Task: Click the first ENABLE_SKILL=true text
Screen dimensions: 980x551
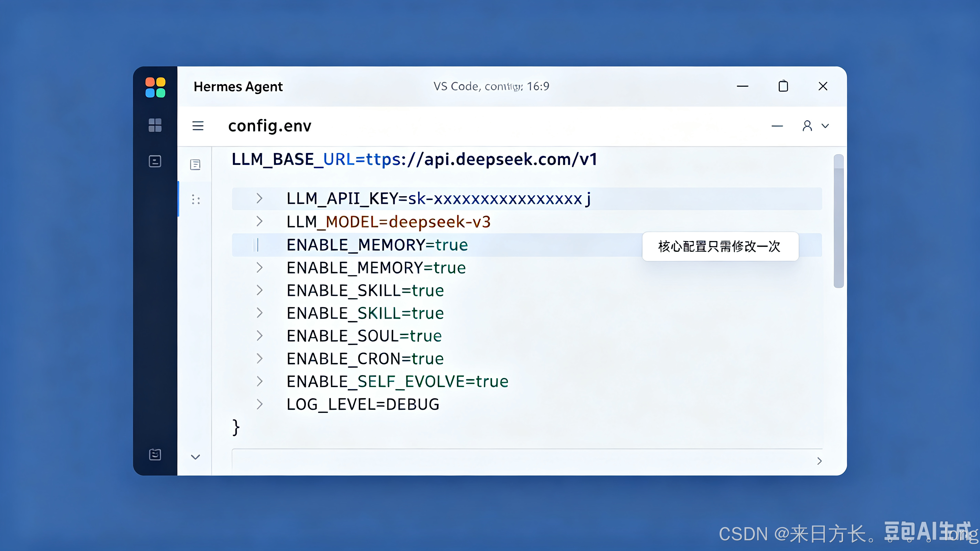Action: click(x=365, y=291)
